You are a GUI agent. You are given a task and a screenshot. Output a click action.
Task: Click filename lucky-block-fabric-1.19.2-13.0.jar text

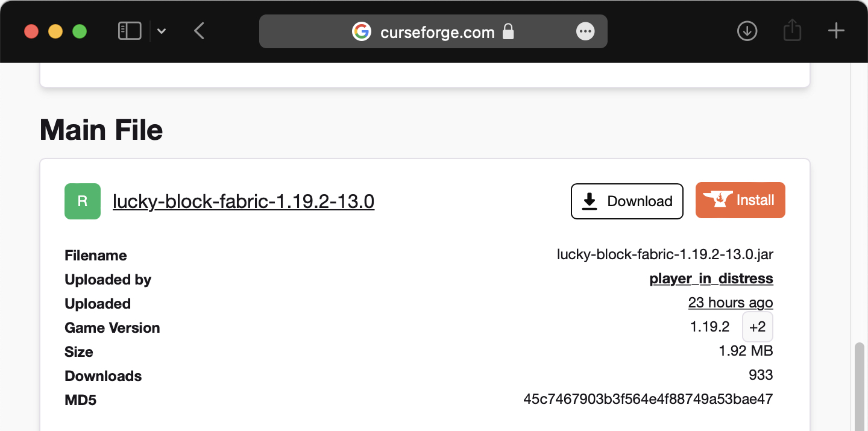click(665, 255)
